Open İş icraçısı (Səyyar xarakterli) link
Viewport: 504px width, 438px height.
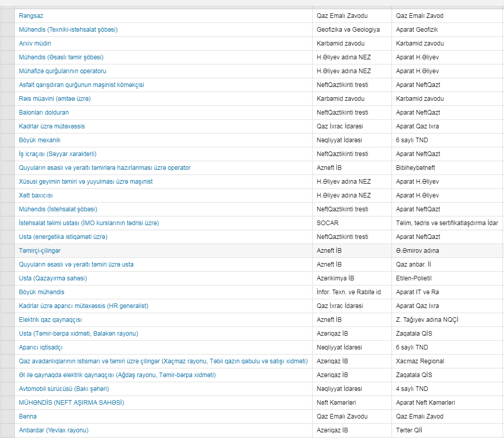pos(57,154)
